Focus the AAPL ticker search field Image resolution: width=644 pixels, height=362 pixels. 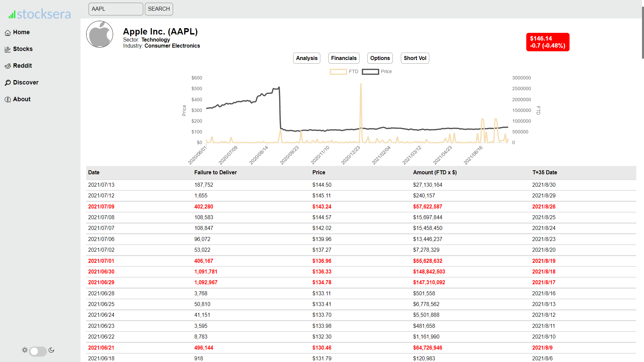pyautogui.click(x=116, y=9)
